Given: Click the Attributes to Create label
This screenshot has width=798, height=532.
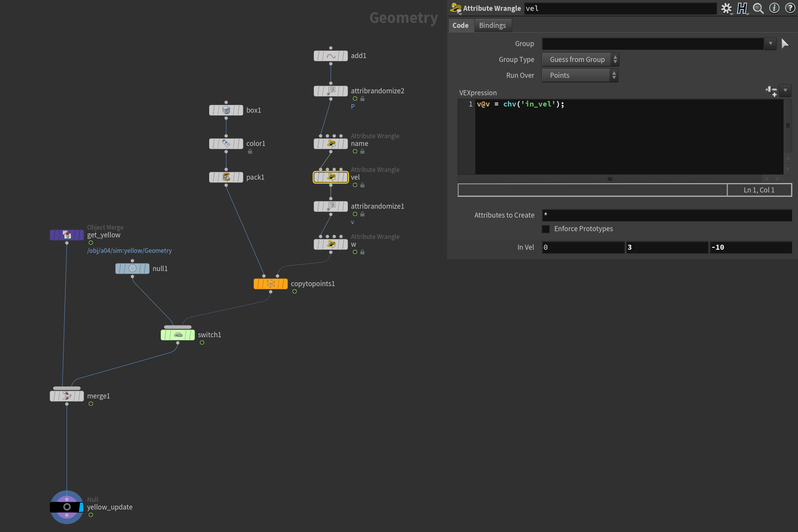Looking at the screenshot, I should [504, 215].
